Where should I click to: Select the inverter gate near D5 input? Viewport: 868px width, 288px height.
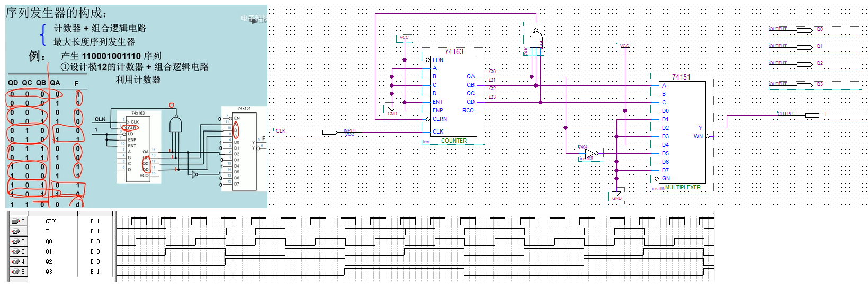pos(590,153)
